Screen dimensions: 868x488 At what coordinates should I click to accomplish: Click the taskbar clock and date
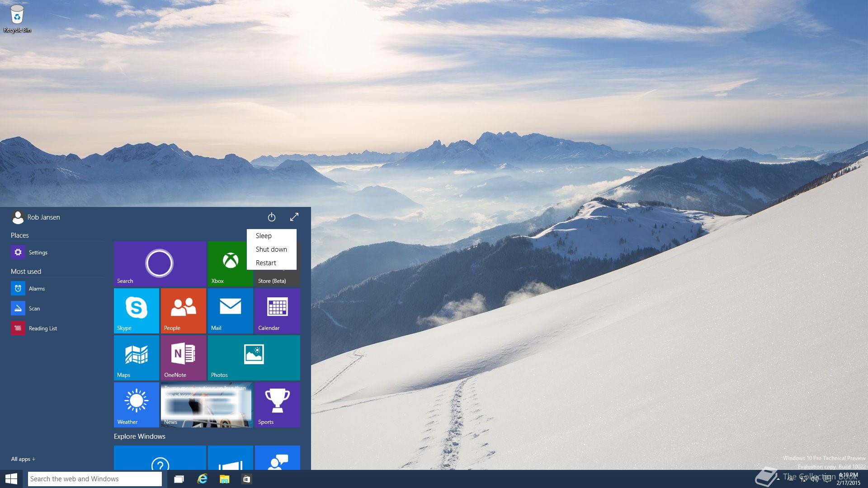point(849,479)
